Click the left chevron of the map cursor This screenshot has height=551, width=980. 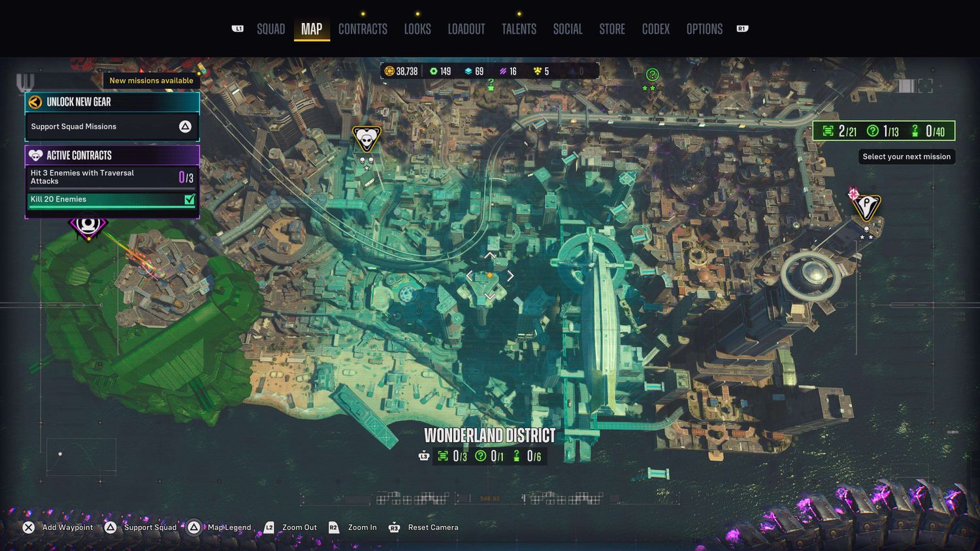(x=469, y=276)
